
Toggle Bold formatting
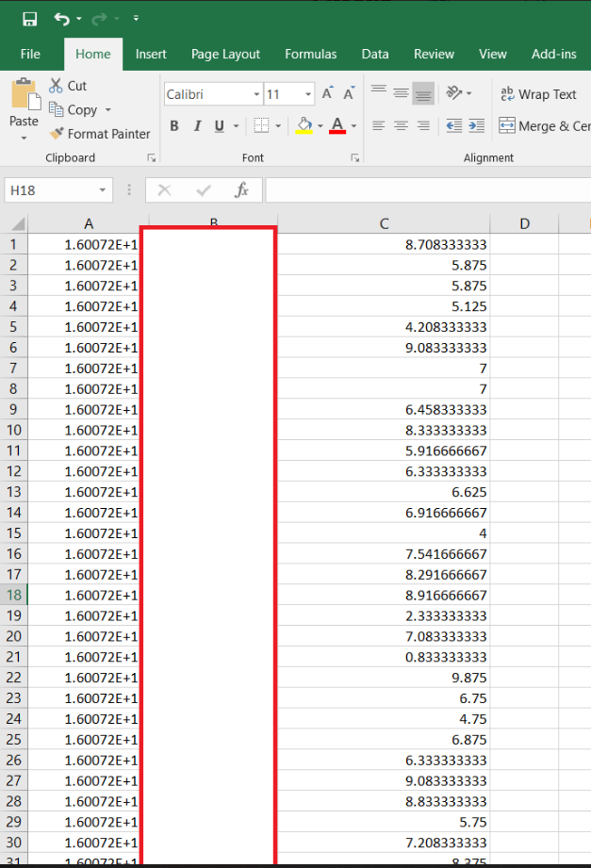pyautogui.click(x=174, y=125)
